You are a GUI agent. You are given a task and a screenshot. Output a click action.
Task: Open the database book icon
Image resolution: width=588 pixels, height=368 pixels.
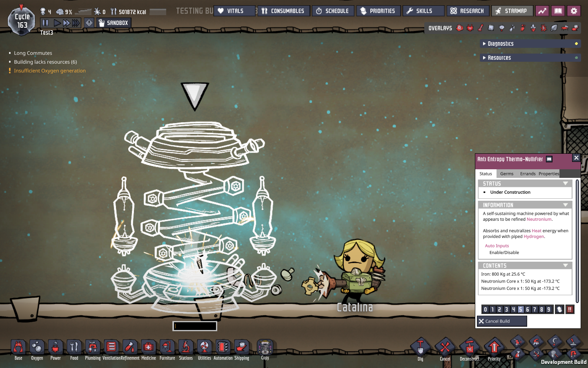[x=558, y=11]
